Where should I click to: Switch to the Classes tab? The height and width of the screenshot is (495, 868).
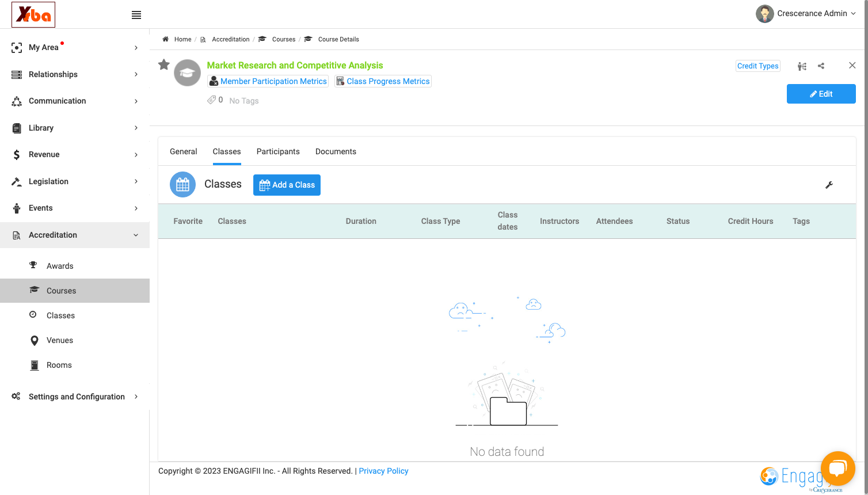coord(227,151)
